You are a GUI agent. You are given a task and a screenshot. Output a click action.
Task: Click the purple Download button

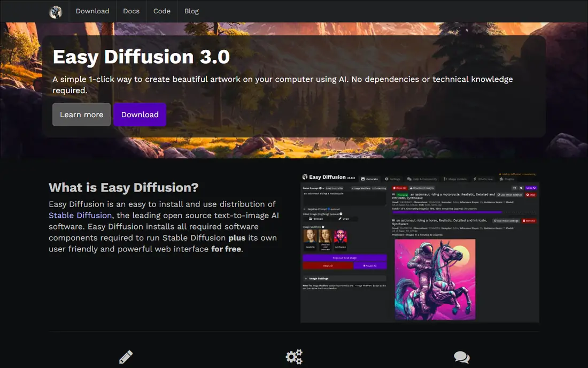point(140,114)
